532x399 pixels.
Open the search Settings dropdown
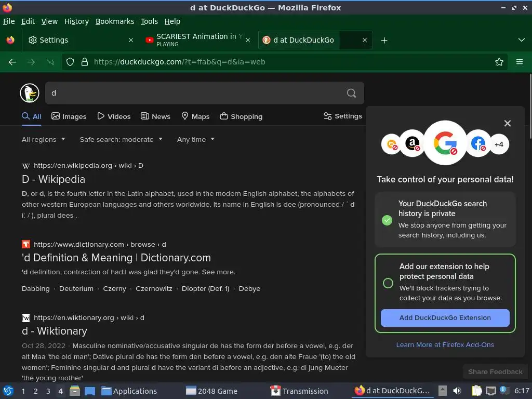point(343,116)
